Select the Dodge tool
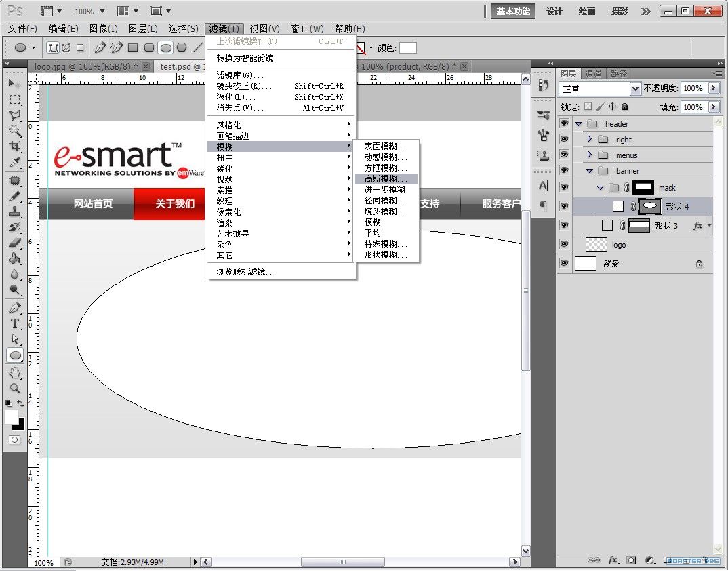Viewport: 728px width, 571px height. [x=15, y=290]
